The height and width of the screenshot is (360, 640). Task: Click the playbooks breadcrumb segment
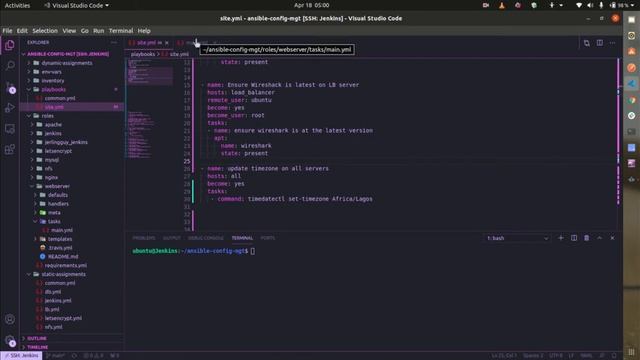click(x=143, y=54)
